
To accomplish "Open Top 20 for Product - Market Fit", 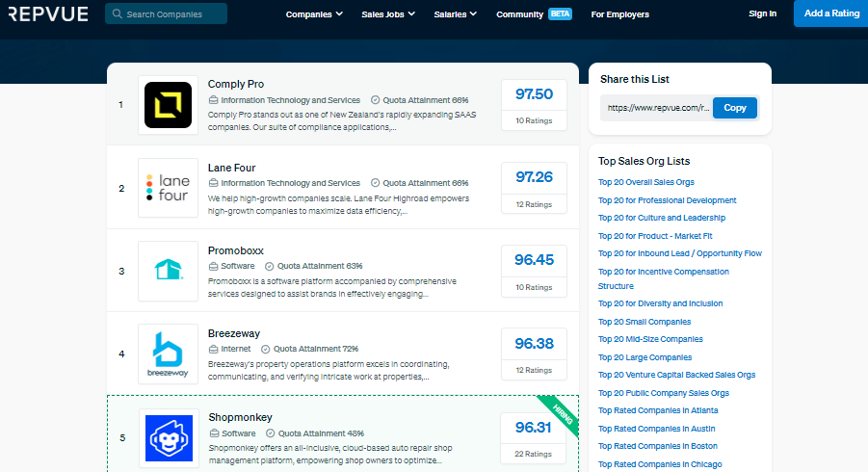I will coord(655,236).
